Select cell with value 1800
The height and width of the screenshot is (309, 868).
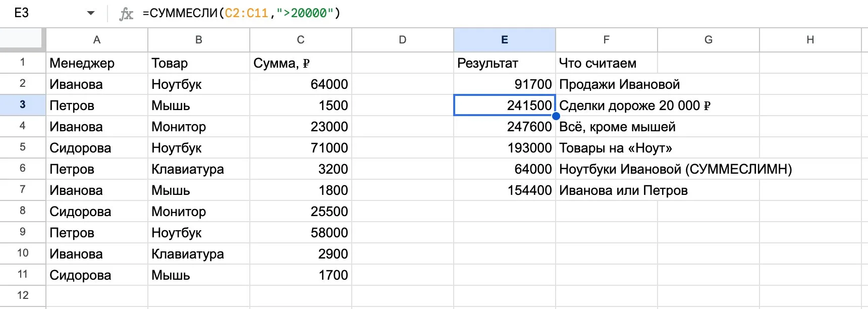(301, 190)
